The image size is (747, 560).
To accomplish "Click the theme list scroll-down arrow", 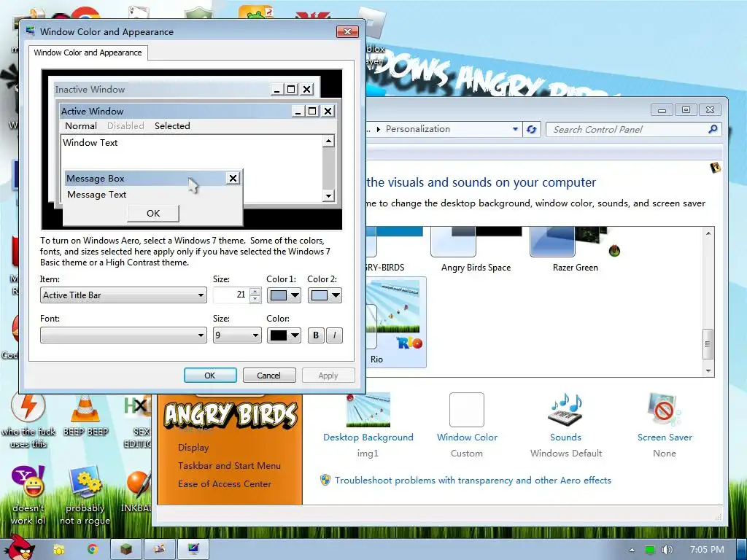I will (708, 370).
